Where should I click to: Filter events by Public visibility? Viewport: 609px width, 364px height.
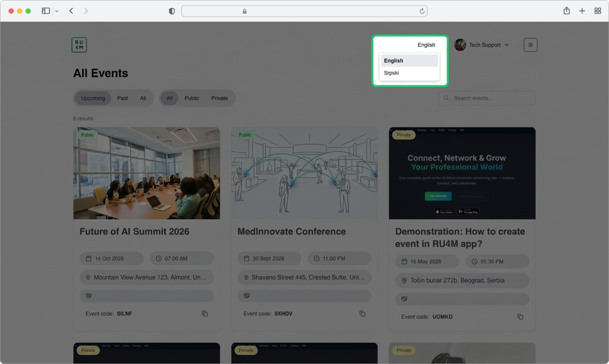pyautogui.click(x=192, y=98)
